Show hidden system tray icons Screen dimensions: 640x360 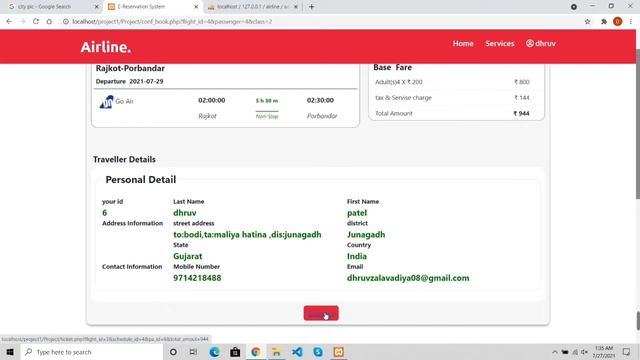(x=555, y=352)
